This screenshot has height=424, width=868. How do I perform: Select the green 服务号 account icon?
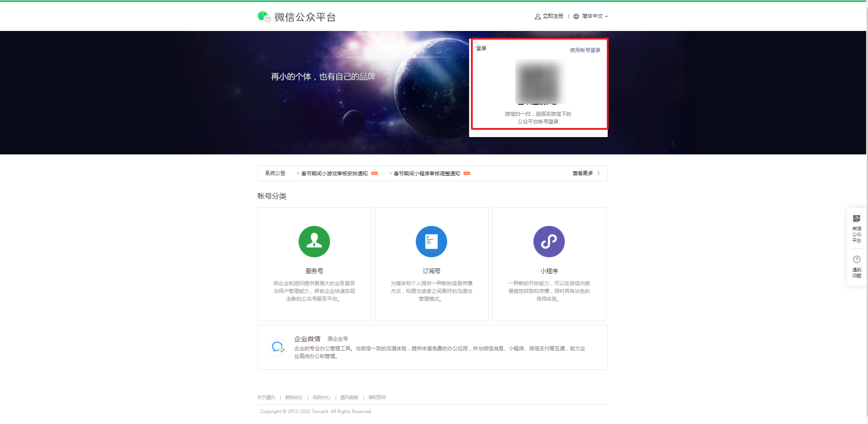314,241
